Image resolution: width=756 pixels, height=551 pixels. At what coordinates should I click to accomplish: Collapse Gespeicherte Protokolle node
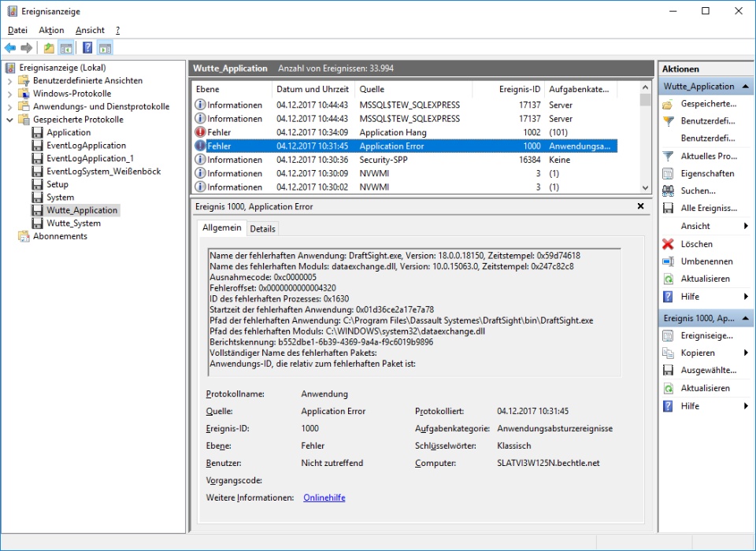click(x=10, y=120)
